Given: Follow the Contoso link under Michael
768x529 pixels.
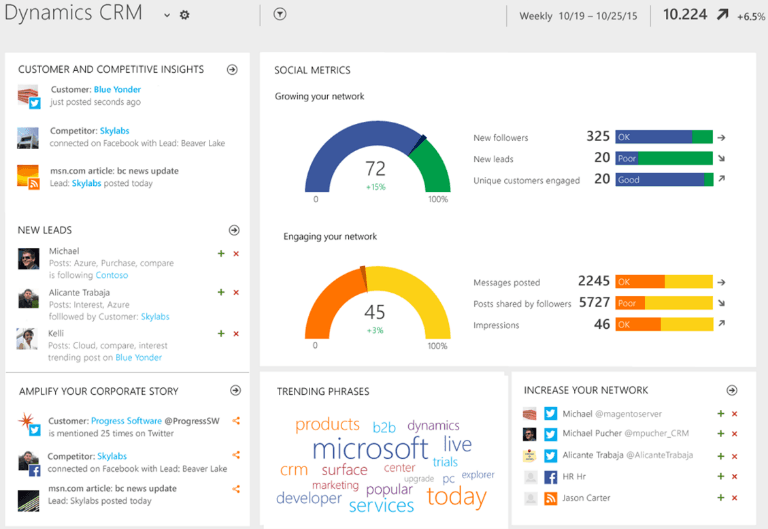Looking at the screenshot, I should pyautogui.click(x=112, y=275).
